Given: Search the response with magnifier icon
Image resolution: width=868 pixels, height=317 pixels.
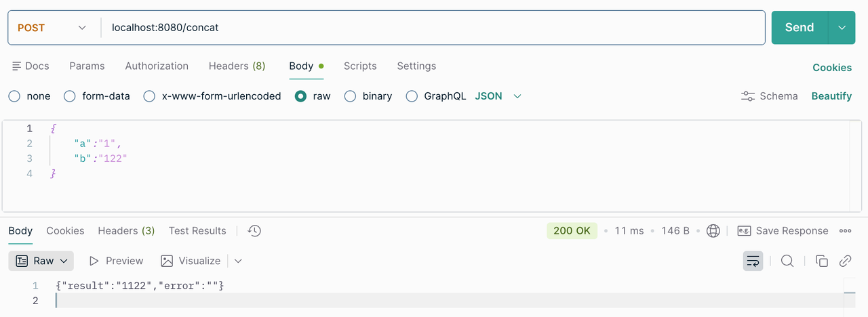Looking at the screenshot, I should pyautogui.click(x=787, y=261).
